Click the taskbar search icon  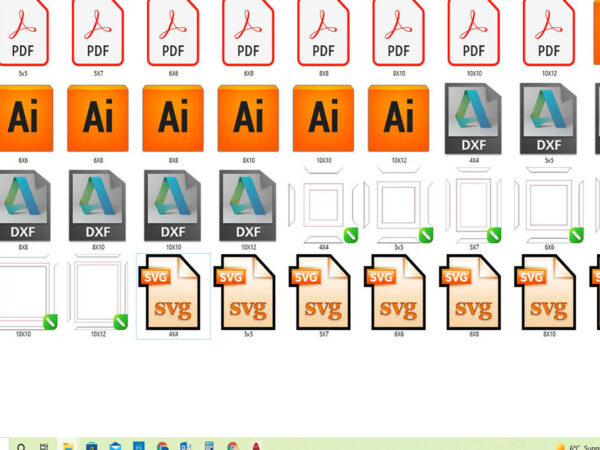(20, 445)
